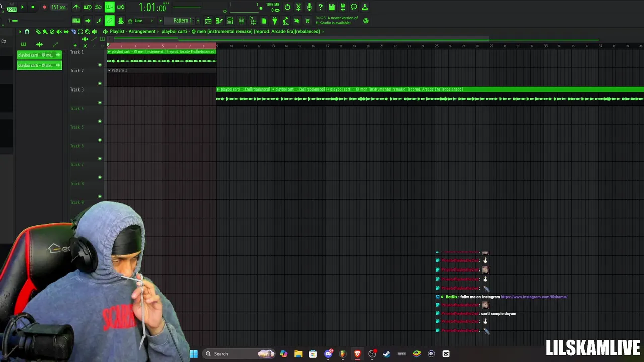Viewport: 644px width, 362px height.
Task: Start playback with the play button
Action: click(22, 7)
